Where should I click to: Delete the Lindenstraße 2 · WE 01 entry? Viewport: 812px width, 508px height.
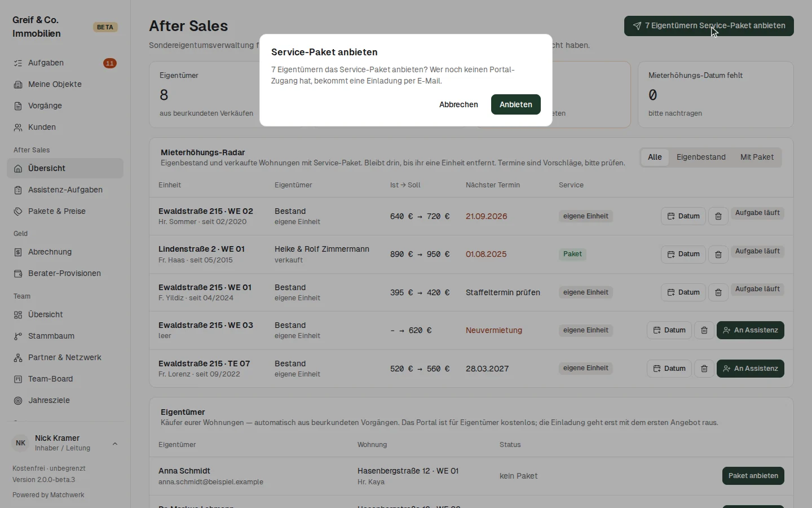click(x=718, y=255)
